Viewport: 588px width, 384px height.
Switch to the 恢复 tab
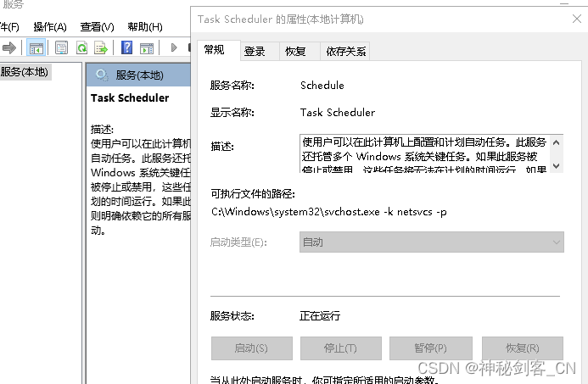coord(300,51)
